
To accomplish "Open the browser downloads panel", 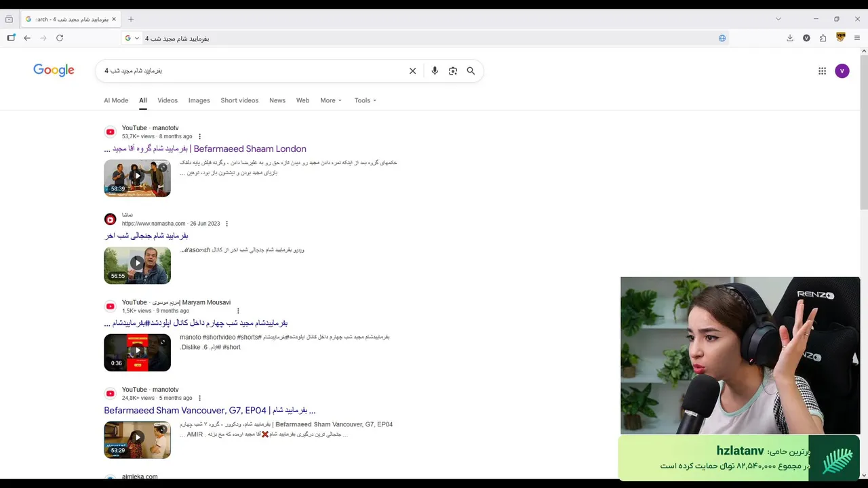I will pos(790,38).
